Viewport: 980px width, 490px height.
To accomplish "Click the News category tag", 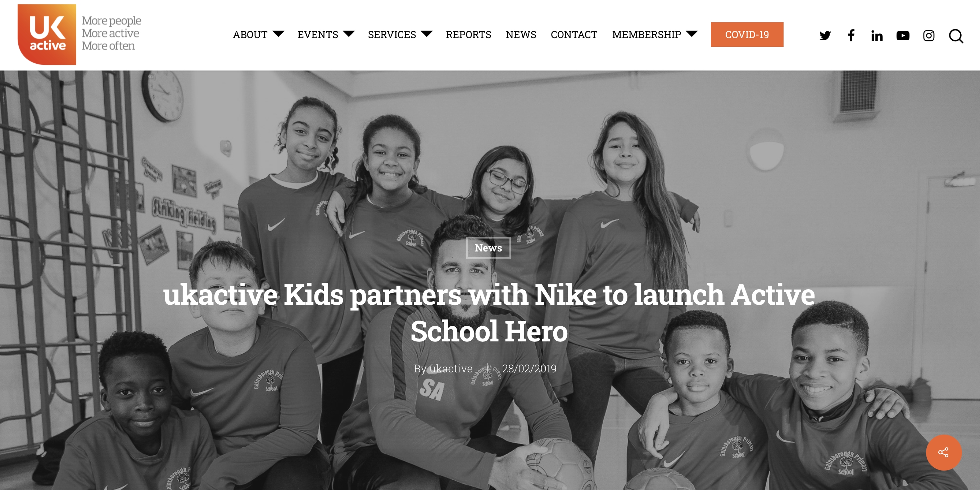I will [488, 248].
